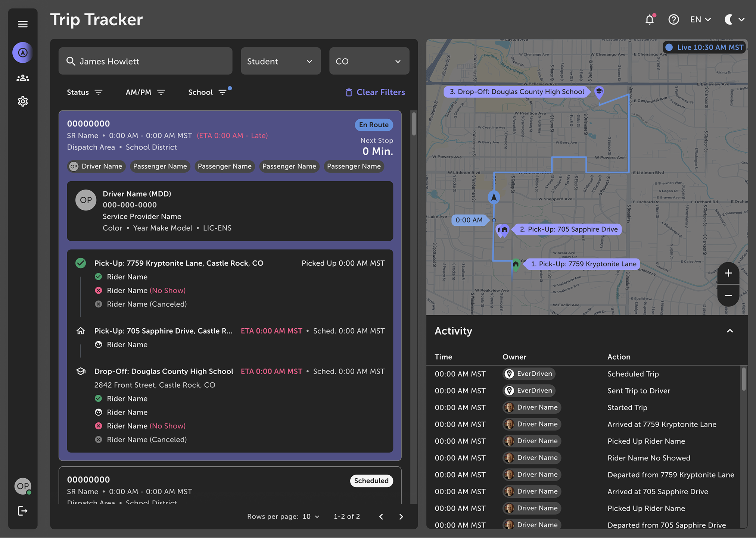
Task: Toggle the Live 10:30 AM MST indicator
Action: click(x=704, y=47)
